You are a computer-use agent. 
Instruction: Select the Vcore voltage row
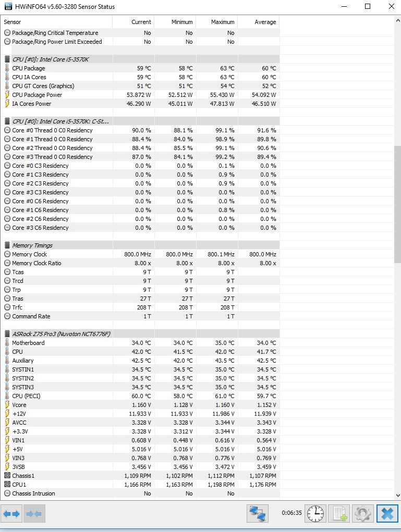point(142,405)
